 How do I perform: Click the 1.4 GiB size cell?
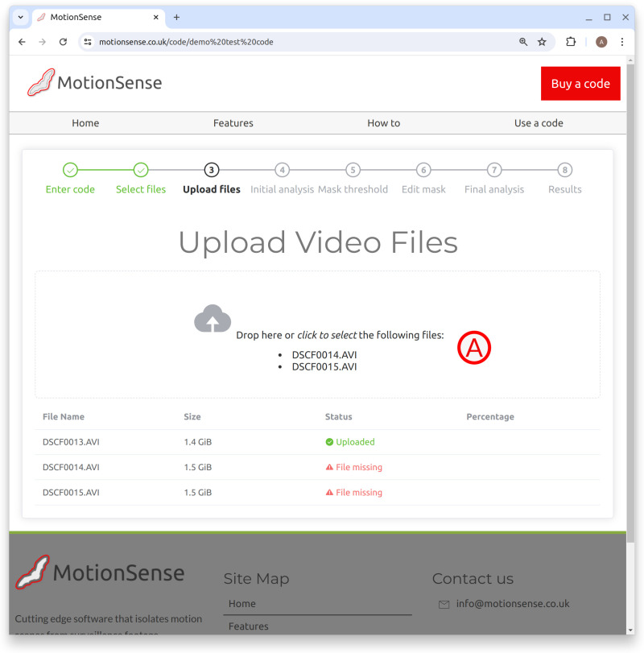[x=198, y=442]
